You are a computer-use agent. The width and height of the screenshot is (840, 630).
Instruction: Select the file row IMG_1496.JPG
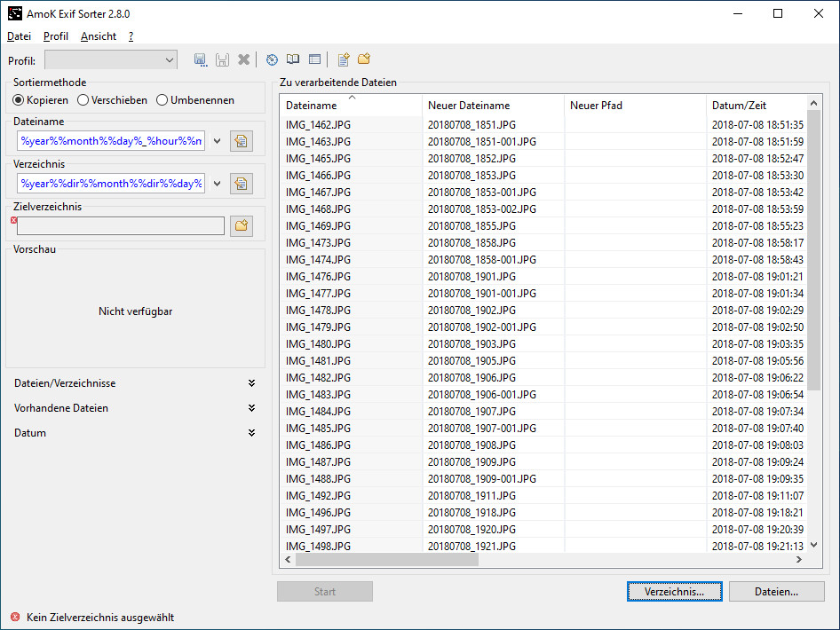[x=543, y=513]
